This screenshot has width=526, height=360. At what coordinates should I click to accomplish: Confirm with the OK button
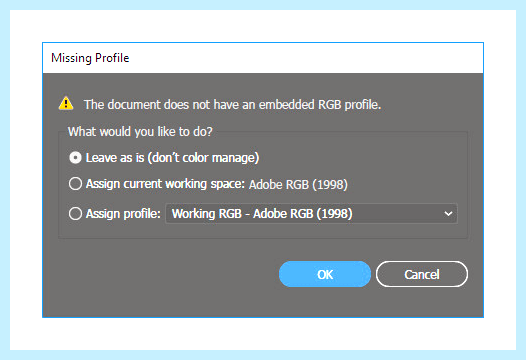click(325, 274)
